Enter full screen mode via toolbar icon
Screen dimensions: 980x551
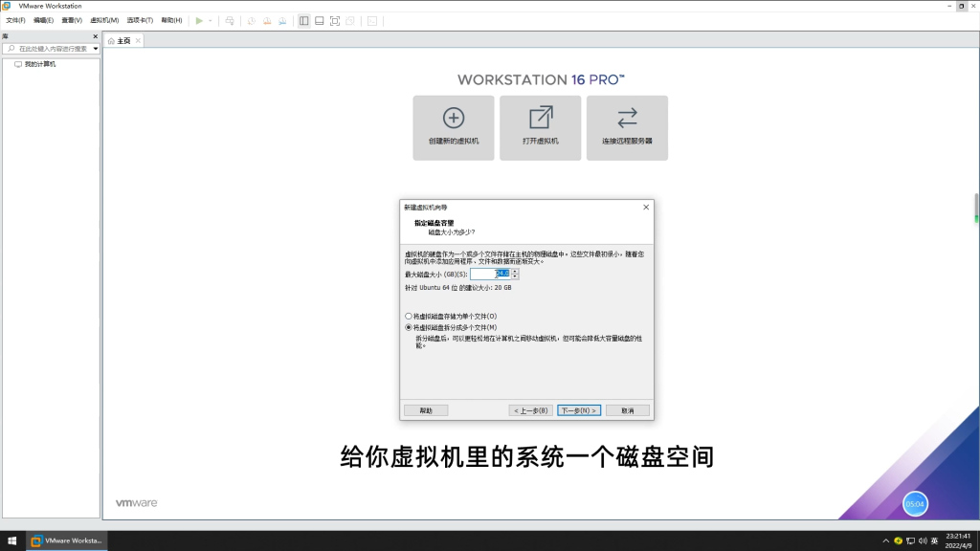(x=335, y=20)
